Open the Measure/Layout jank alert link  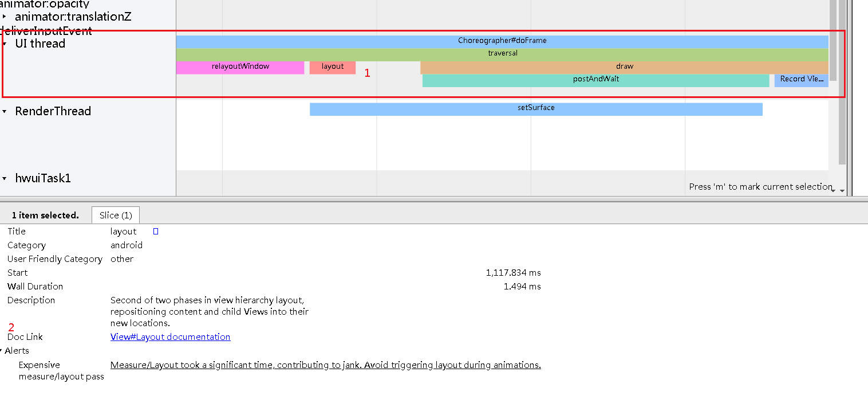point(325,365)
